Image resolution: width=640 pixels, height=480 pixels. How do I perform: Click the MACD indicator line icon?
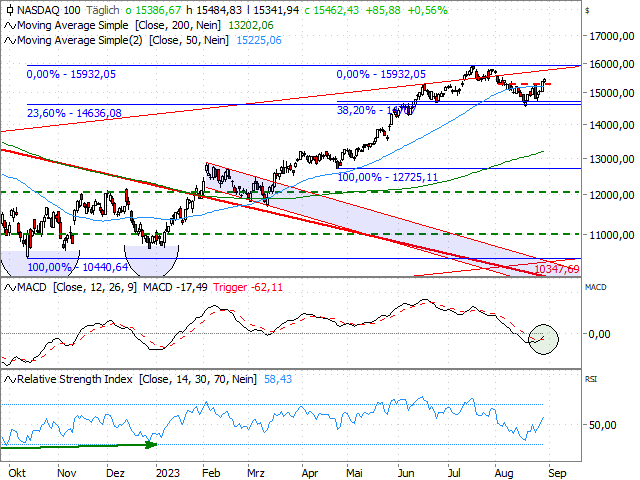pos(10,288)
